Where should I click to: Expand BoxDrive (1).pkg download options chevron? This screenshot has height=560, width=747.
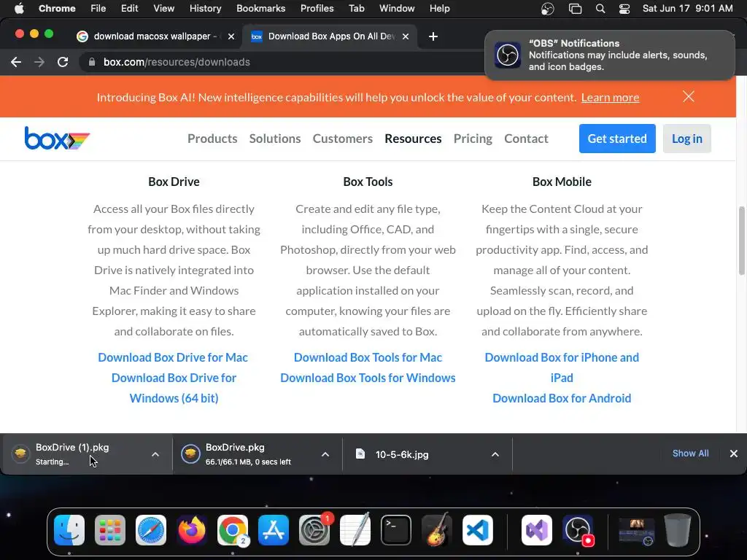coord(155,454)
